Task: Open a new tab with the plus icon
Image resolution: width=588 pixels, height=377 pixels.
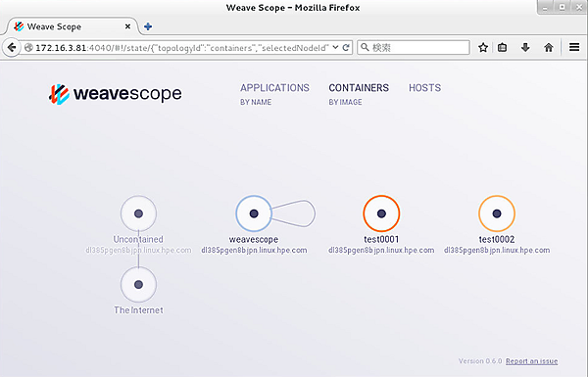Action: point(148,26)
